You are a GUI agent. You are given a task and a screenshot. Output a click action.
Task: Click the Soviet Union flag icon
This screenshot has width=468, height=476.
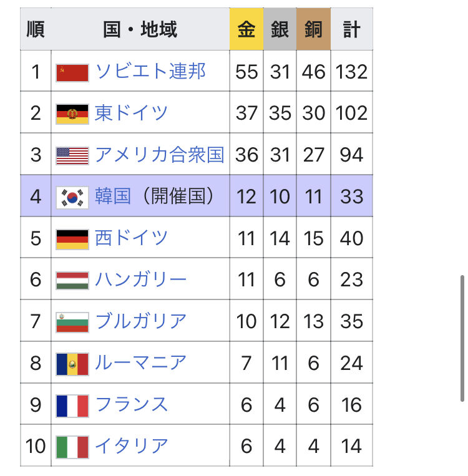tap(72, 73)
